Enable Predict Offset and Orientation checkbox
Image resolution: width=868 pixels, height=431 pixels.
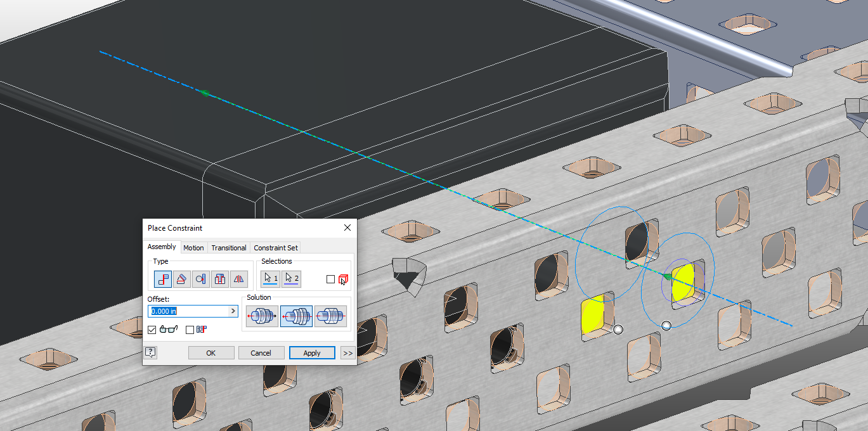pos(190,330)
